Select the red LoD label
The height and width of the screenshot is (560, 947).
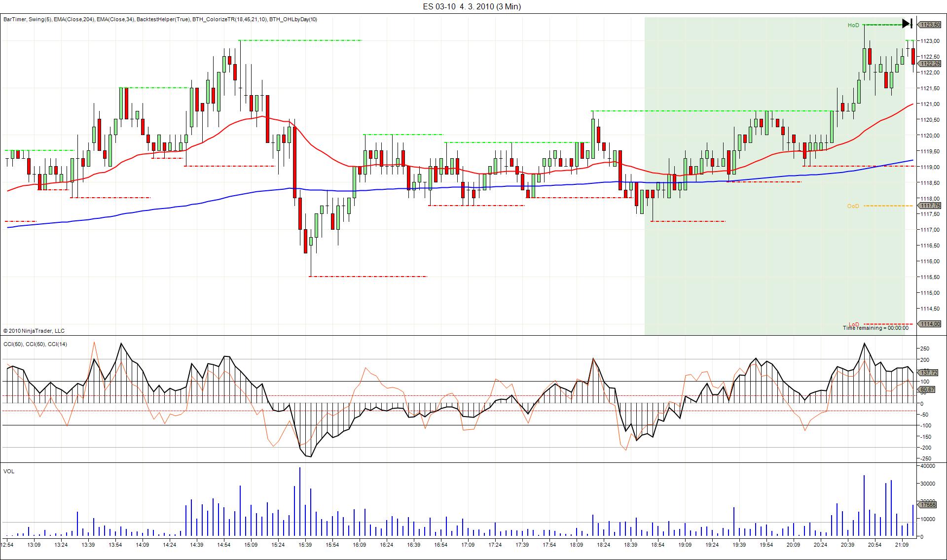pyautogui.click(x=853, y=324)
